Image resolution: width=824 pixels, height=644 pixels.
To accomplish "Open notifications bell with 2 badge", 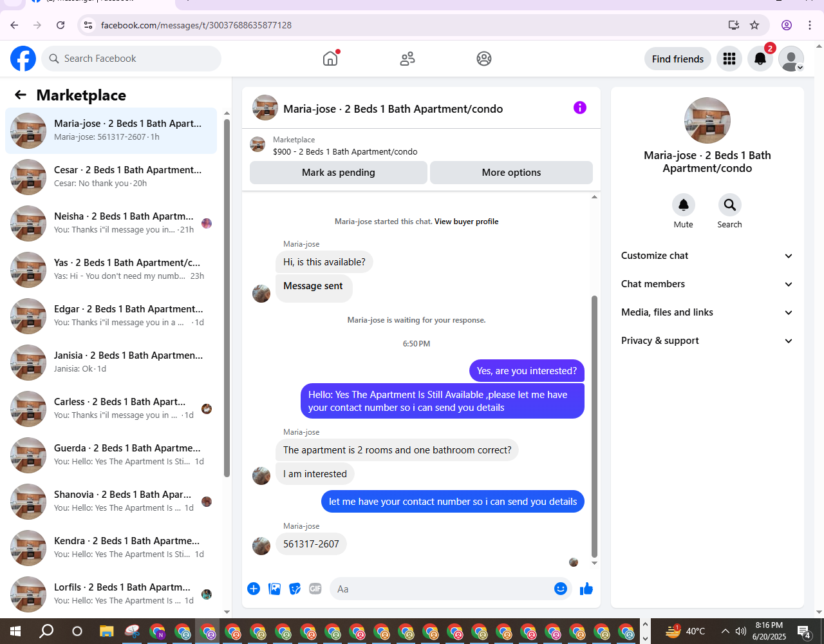I will point(760,59).
